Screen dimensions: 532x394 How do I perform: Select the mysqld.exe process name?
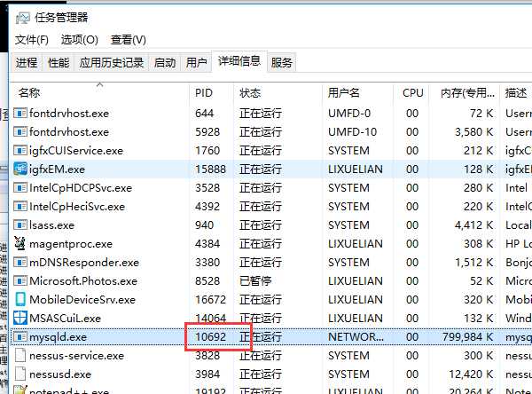[x=58, y=337]
